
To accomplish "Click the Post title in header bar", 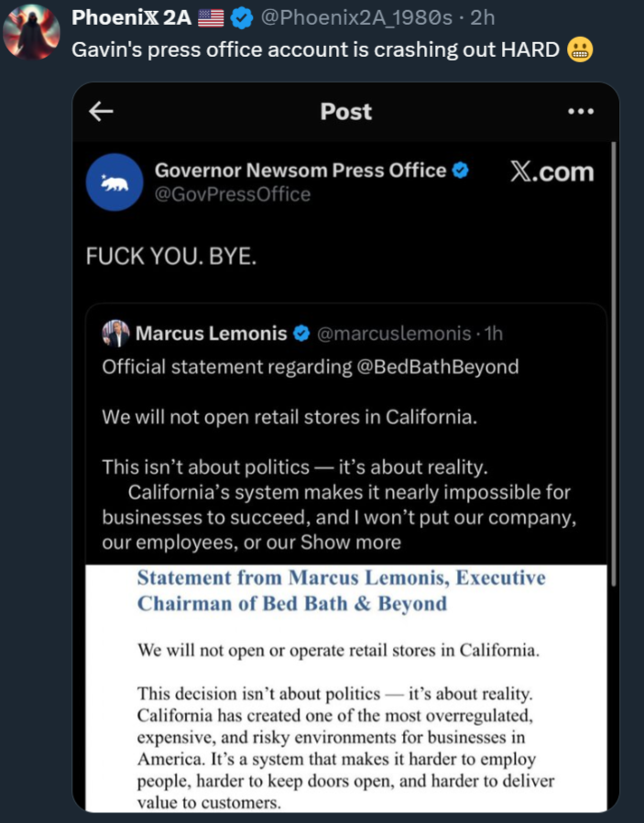I will (x=346, y=111).
